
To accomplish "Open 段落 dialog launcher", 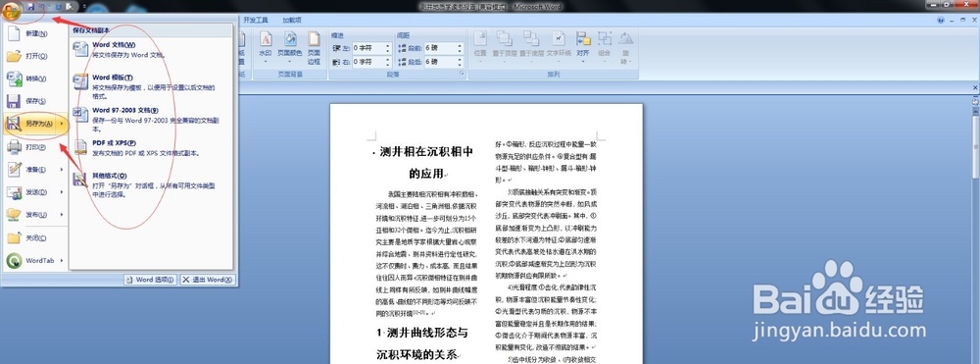I will (462, 74).
